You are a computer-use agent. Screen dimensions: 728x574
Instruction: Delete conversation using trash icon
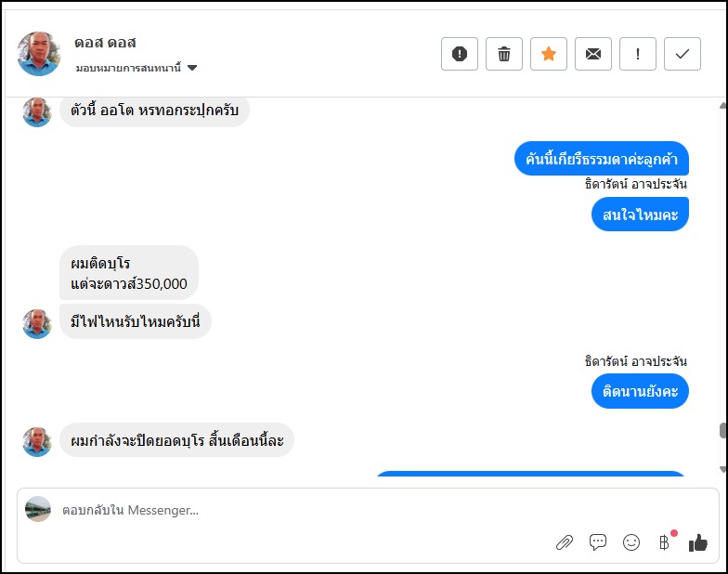(504, 54)
